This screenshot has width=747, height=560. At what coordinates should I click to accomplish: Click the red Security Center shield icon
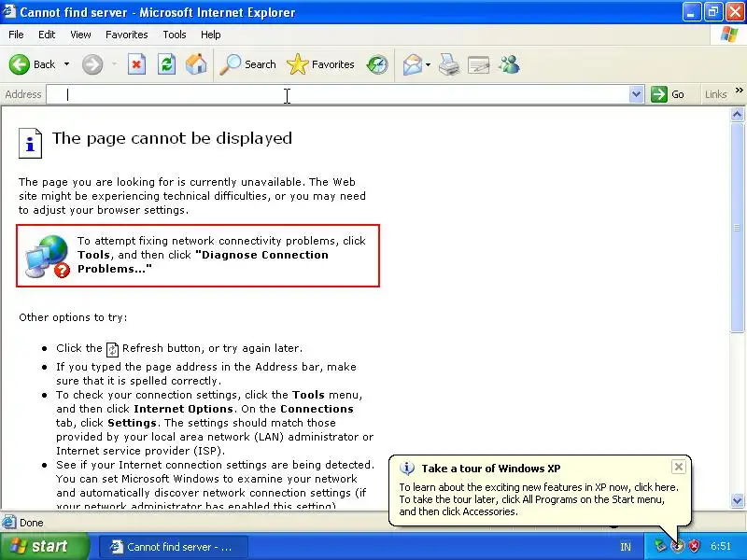click(695, 546)
